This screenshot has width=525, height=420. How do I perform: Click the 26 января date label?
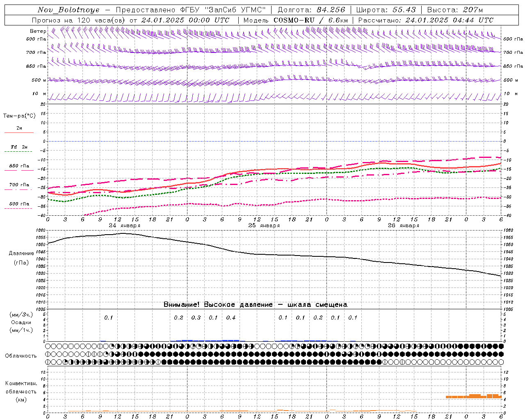[x=403, y=226]
